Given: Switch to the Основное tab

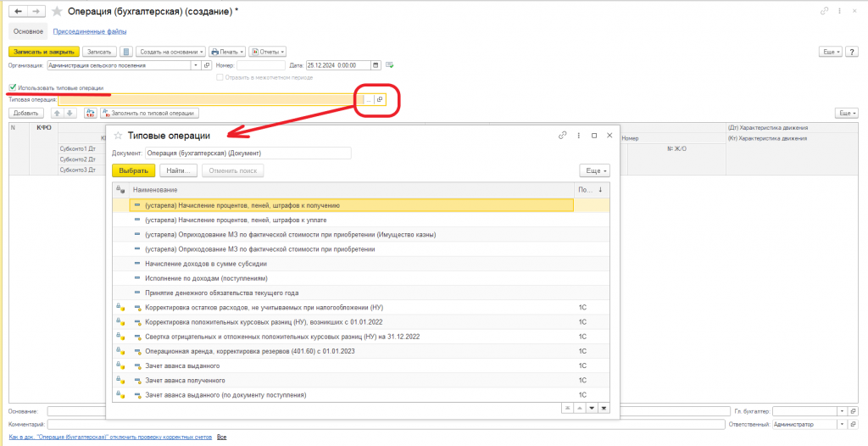Looking at the screenshot, I should (x=28, y=31).
